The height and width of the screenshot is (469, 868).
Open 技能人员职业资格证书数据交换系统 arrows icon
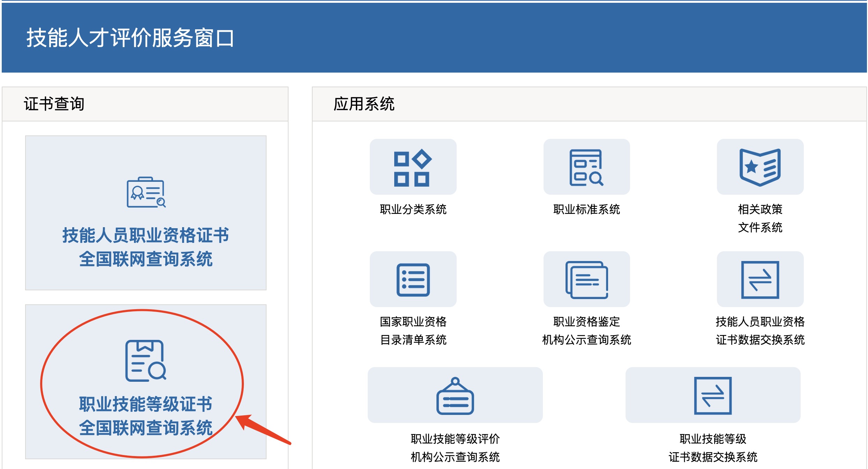click(760, 280)
